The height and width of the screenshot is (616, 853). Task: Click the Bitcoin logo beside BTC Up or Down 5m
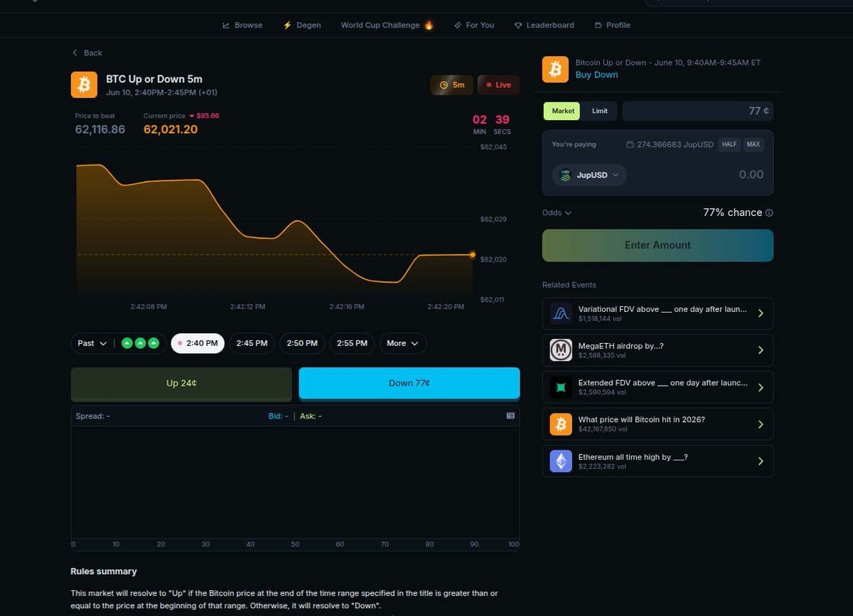(x=84, y=85)
